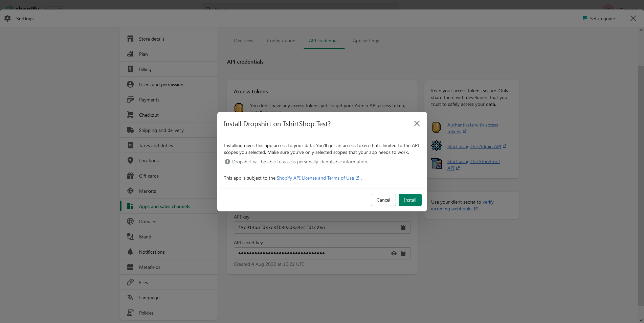Click the Markets globe icon

(x=130, y=191)
